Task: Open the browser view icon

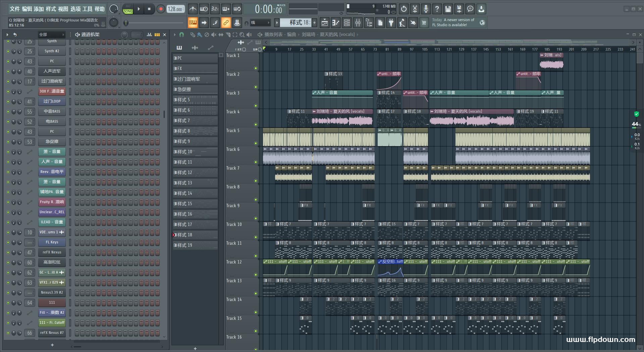Action: point(369,23)
